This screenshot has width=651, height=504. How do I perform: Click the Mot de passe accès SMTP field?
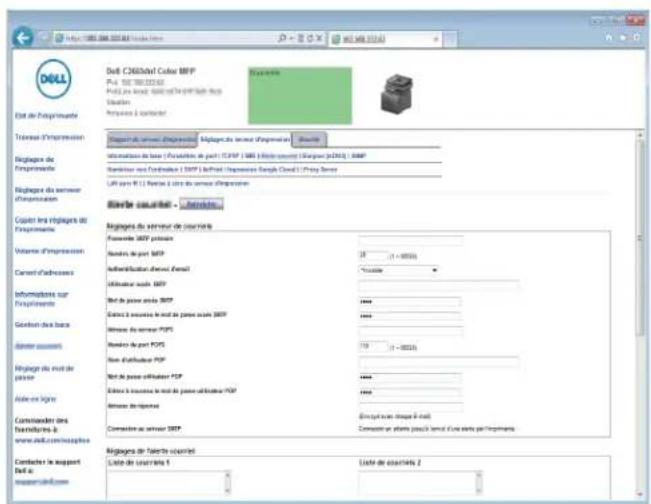point(410,301)
